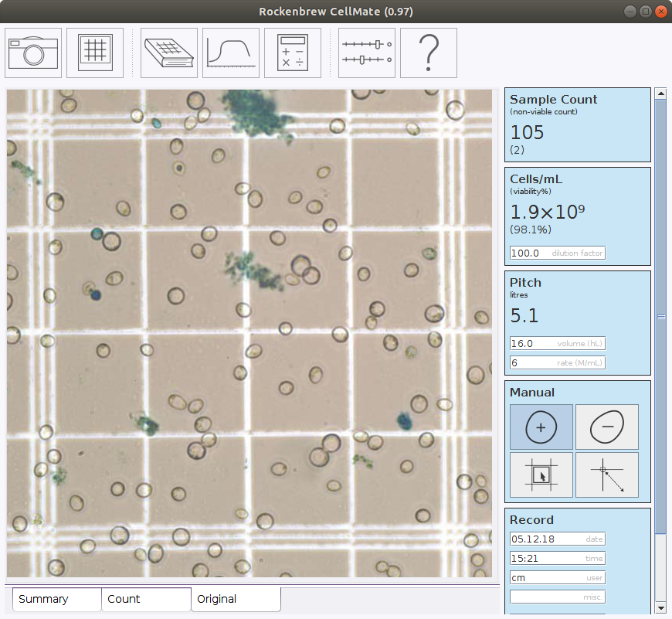Image resolution: width=672 pixels, height=619 pixels.
Task: Select the manual add cell tool
Action: click(x=541, y=427)
